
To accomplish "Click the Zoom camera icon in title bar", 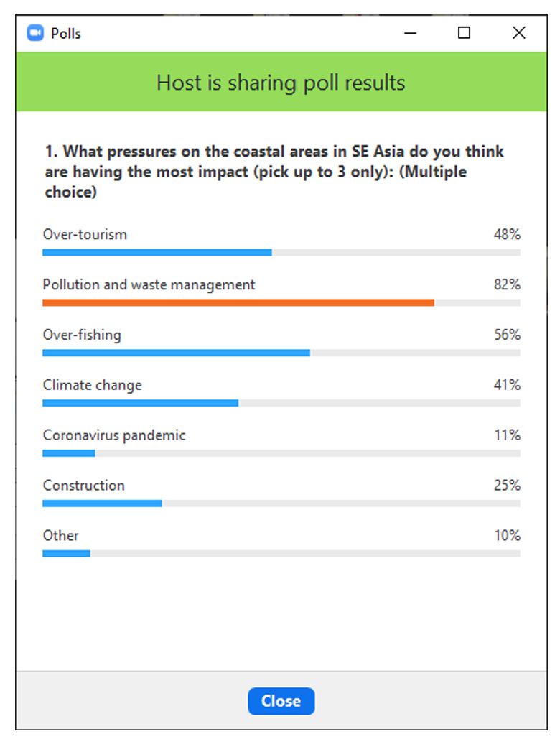I will click(35, 34).
